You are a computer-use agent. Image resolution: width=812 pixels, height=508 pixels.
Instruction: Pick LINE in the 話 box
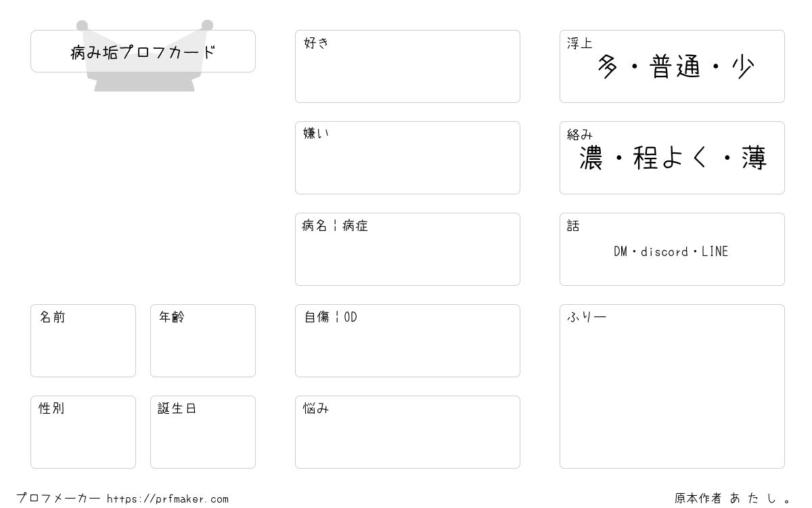[715, 252]
